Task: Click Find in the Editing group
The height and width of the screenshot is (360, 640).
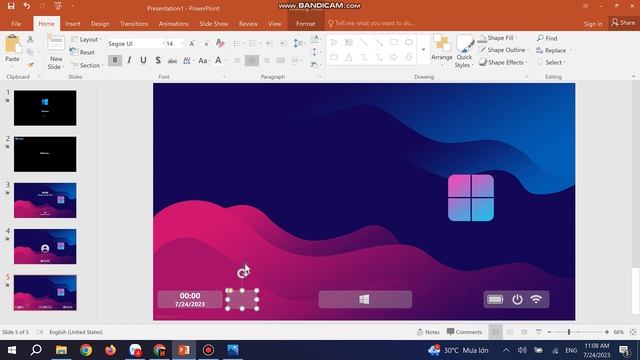Action: coord(547,38)
